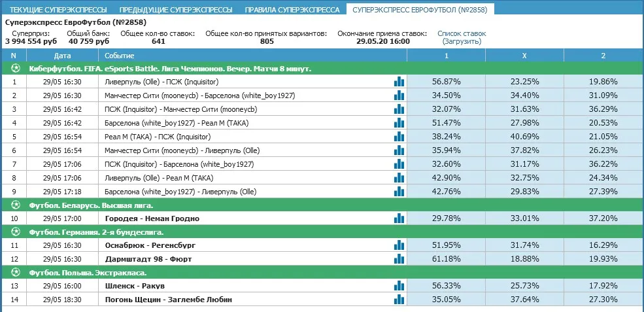Select 23.25% draw for Ливерпуль - ПСЖ
The width and height of the screenshot is (644, 312).
point(524,81)
